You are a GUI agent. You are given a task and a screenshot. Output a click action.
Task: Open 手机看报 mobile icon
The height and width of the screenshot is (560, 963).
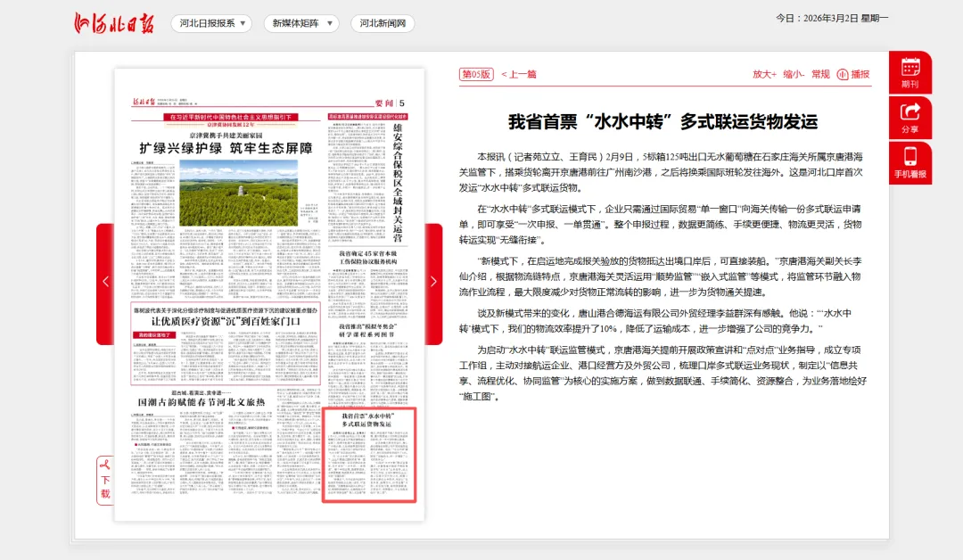click(x=910, y=162)
